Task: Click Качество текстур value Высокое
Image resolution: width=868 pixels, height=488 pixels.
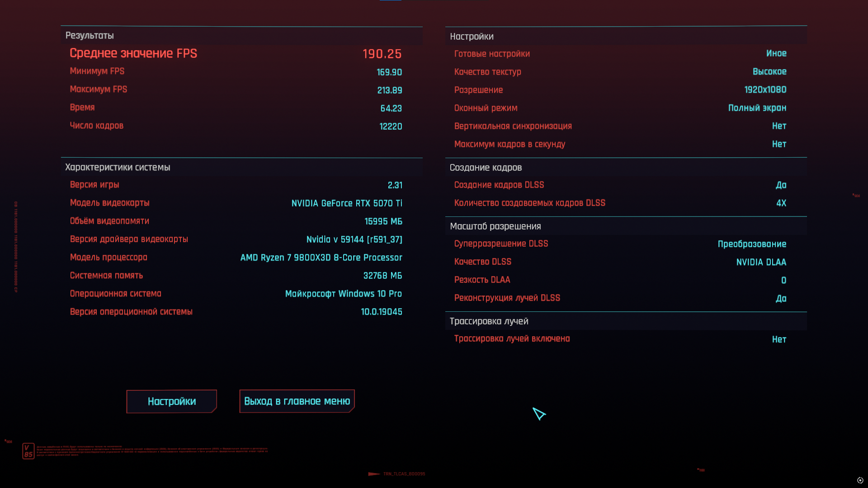Action: pos(769,72)
